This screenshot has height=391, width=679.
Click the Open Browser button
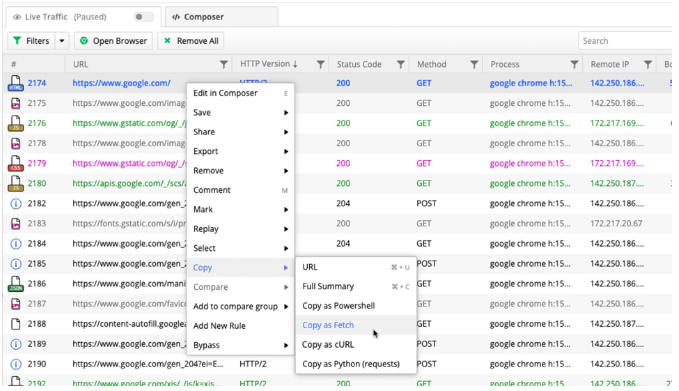[113, 41]
